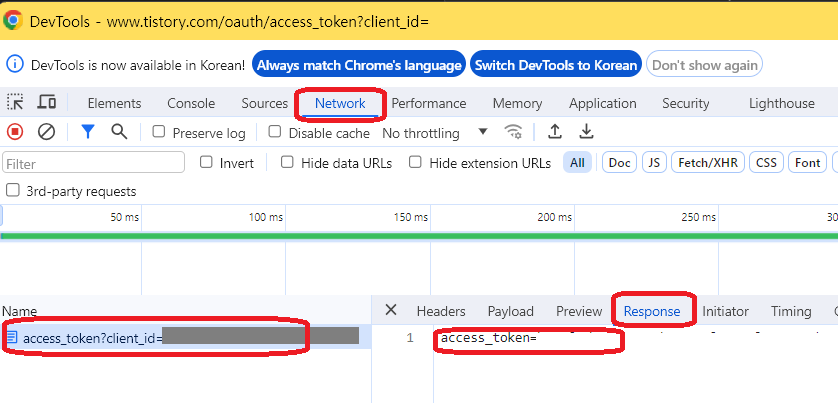Viewport: 838px width, 403px height.
Task: Open the Initiator tab of the request
Action: point(725,311)
